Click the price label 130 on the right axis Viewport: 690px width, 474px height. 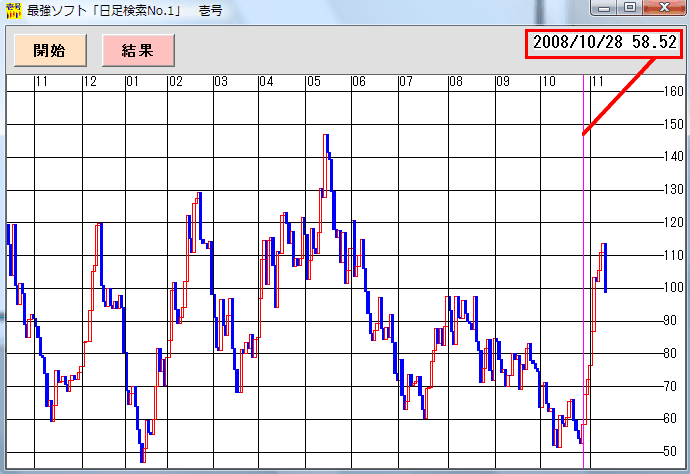[x=674, y=190]
